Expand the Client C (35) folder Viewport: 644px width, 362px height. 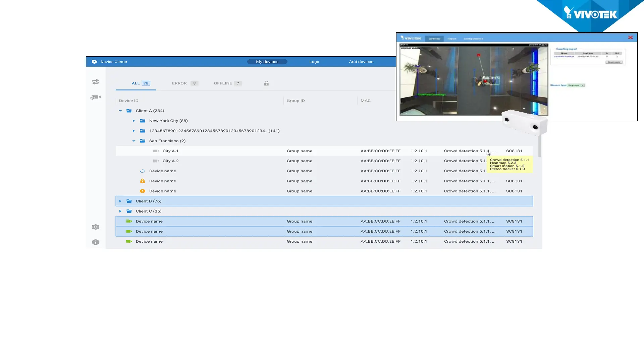[x=120, y=211]
